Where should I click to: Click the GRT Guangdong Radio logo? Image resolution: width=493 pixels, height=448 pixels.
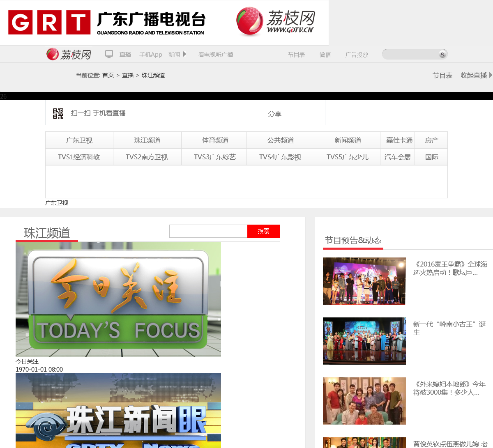106,23
